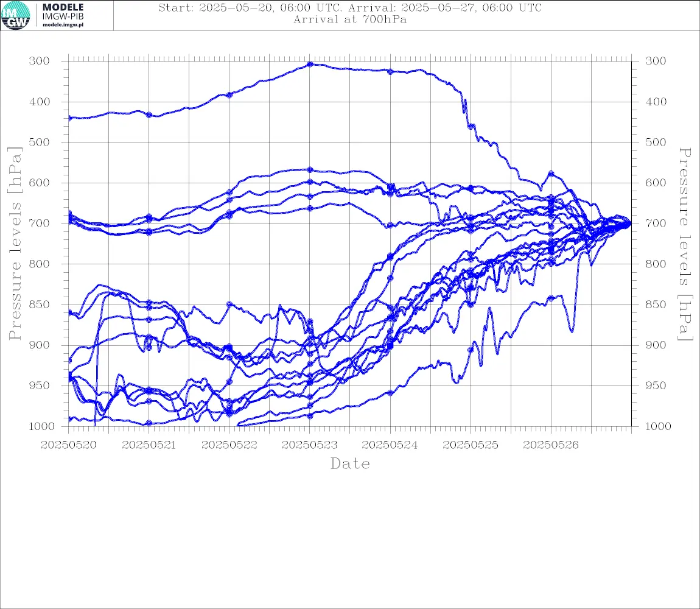
Task: Click top trajectory marker near 460 hPa on 20250525
Action: pos(471,127)
